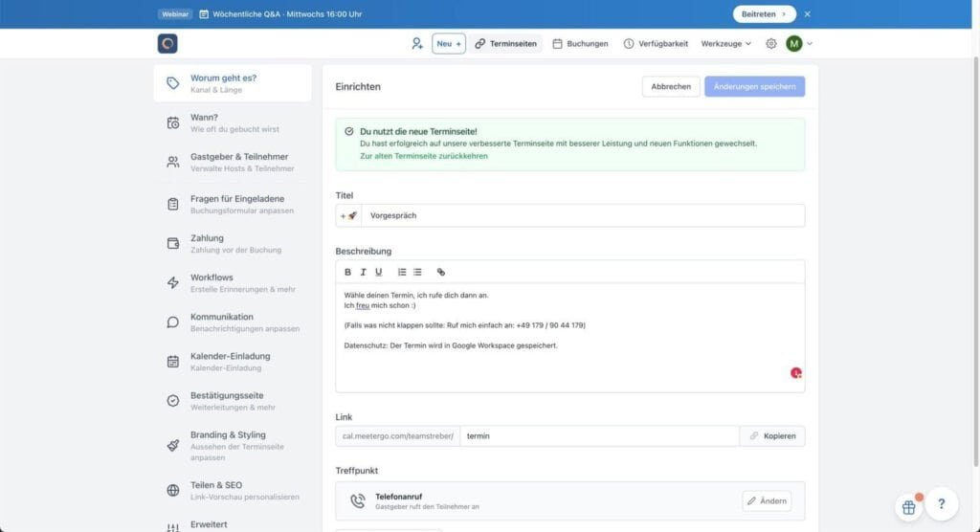Open the gift box widget
Screen dimensions: 980x532
[909, 507]
